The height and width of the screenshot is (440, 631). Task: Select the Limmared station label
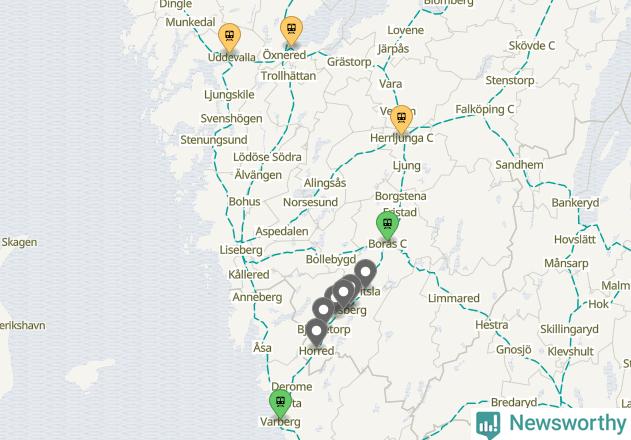tap(454, 298)
